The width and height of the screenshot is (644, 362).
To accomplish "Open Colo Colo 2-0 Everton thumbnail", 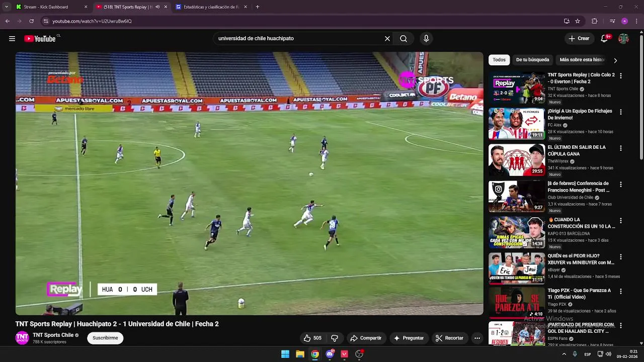I will pos(517,88).
